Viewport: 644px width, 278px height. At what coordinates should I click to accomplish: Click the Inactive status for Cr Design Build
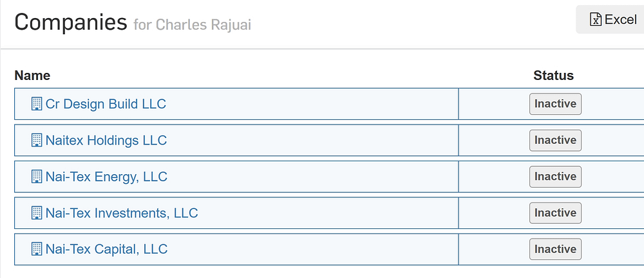click(555, 104)
